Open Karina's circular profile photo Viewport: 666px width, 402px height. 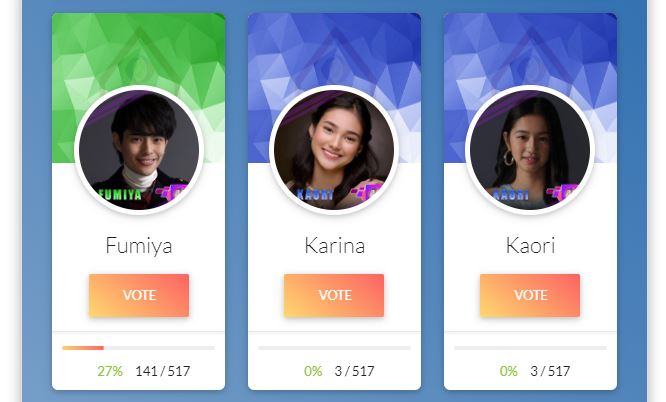(x=334, y=150)
